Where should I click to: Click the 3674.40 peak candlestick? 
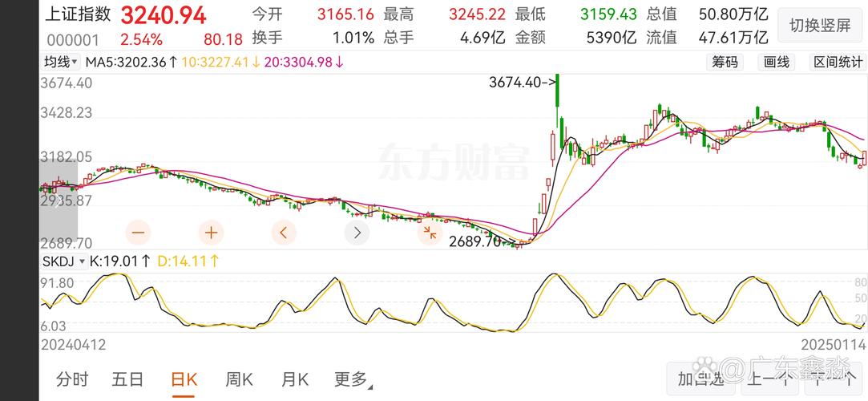(x=558, y=99)
